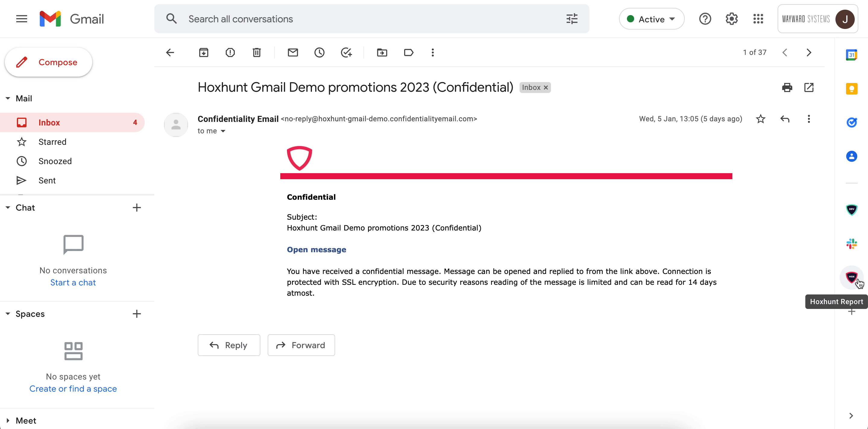The width and height of the screenshot is (868, 429).
Task: Open the Snoozed folder
Action: (72, 161)
